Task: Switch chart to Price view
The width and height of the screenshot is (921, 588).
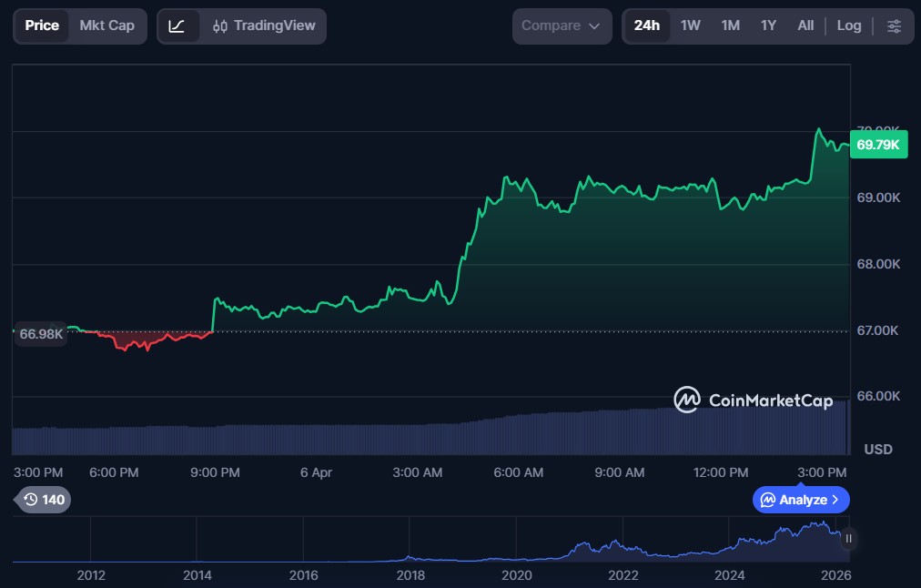Action: 42,25
